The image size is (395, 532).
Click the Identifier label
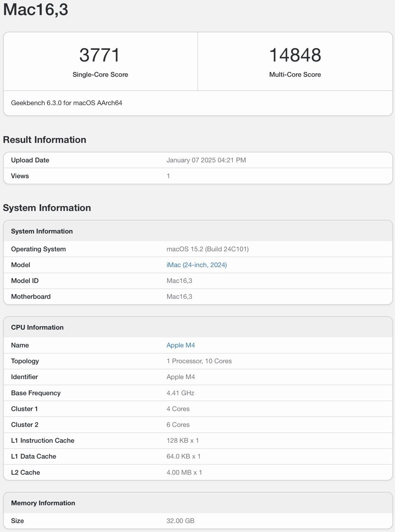pos(25,377)
